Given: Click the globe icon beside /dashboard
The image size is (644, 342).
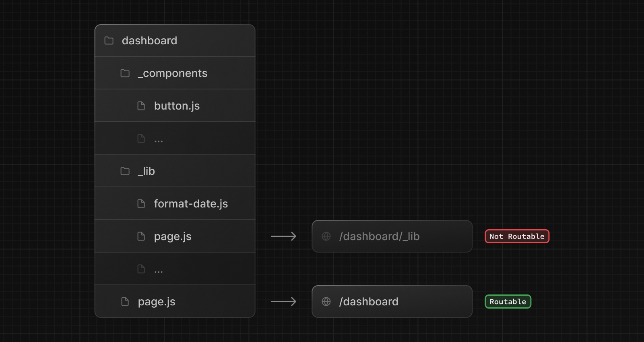Looking at the screenshot, I should 326,302.
